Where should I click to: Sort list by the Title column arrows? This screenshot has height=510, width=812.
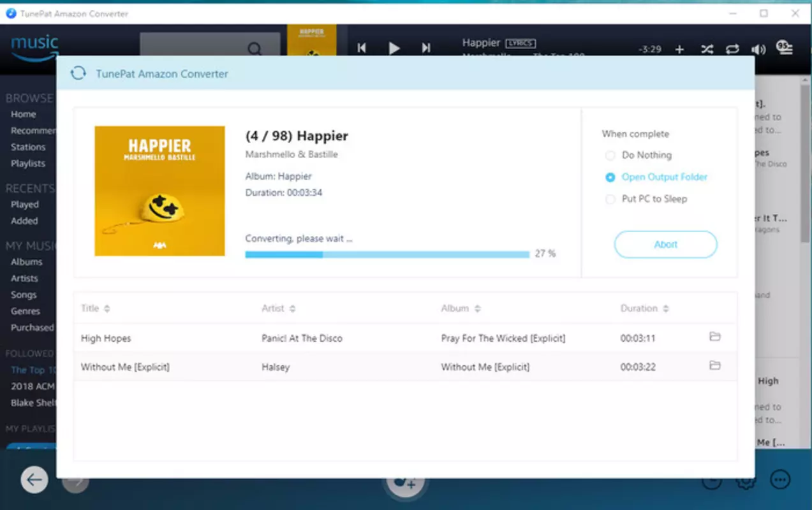click(107, 309)
